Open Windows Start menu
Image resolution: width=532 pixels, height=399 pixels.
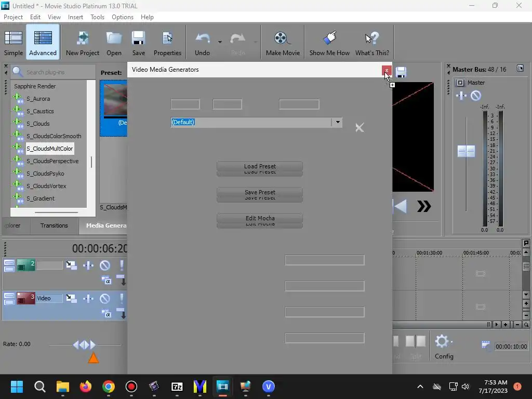17,386
